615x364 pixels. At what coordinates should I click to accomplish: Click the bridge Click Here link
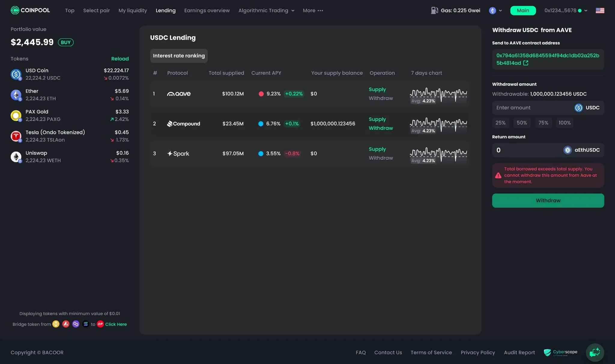(116, 324)
